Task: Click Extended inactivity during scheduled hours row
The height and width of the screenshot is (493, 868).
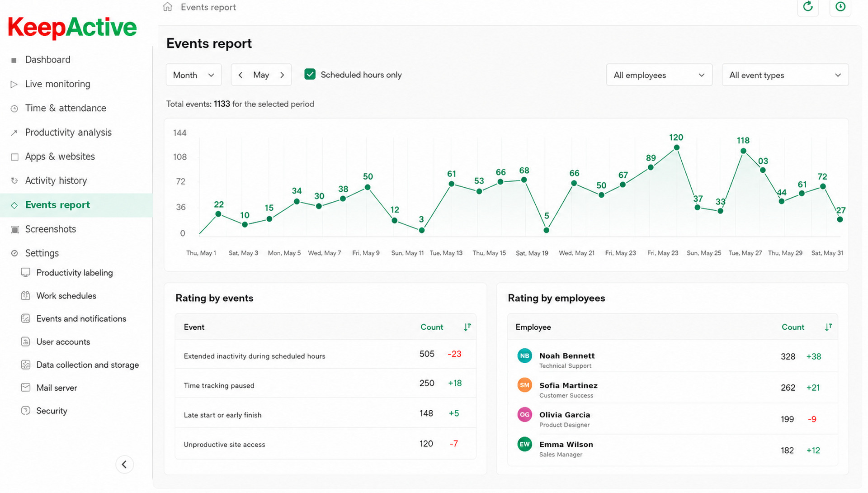Action: coord(325,354)
